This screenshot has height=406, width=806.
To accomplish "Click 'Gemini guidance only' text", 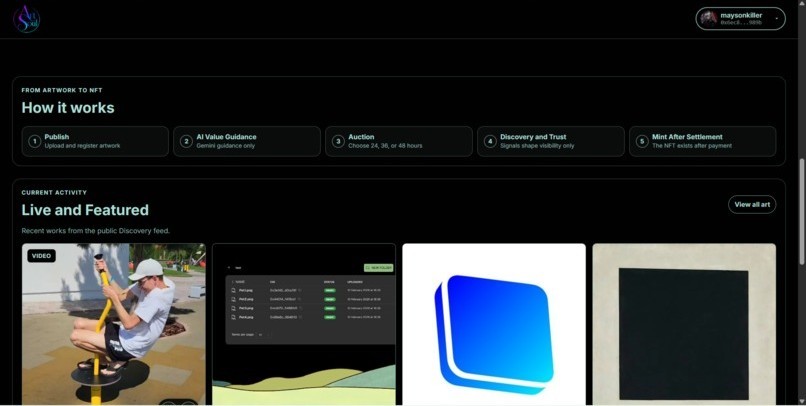I will point(226,146).
